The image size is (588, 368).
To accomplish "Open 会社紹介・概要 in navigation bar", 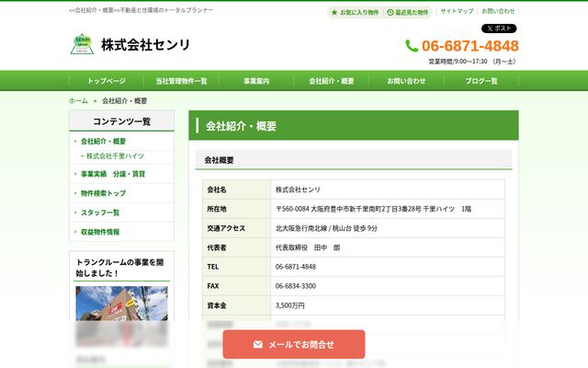I will [332, 81].
